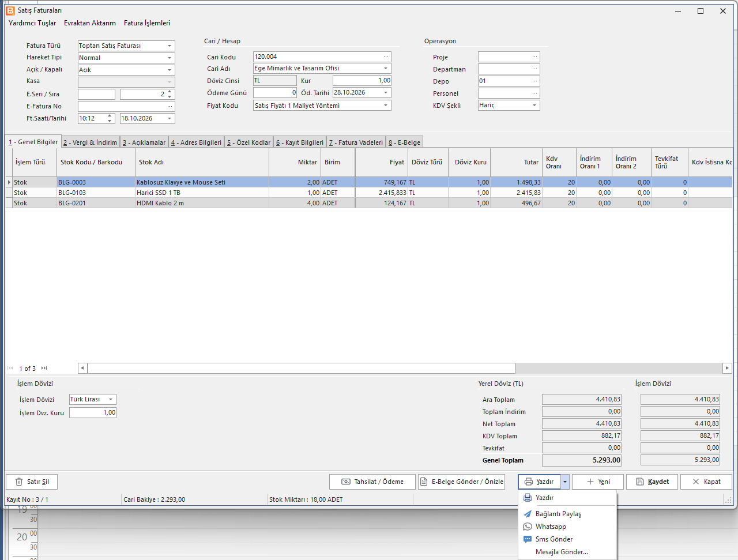
Task: Switch to the 3 - Açıklamalar tab
Action: tap(144, 142)
